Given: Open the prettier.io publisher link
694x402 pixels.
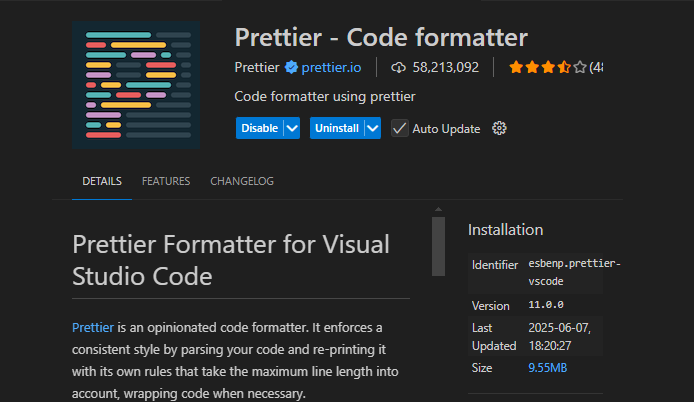Looking at the screenshot, I should [331, 67].
